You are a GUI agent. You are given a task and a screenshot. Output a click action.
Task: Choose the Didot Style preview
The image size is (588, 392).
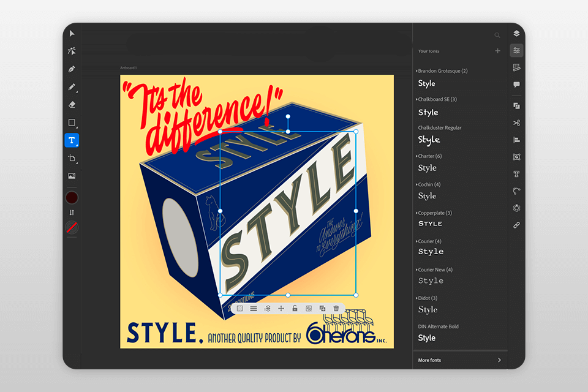(x=428, y=309)
